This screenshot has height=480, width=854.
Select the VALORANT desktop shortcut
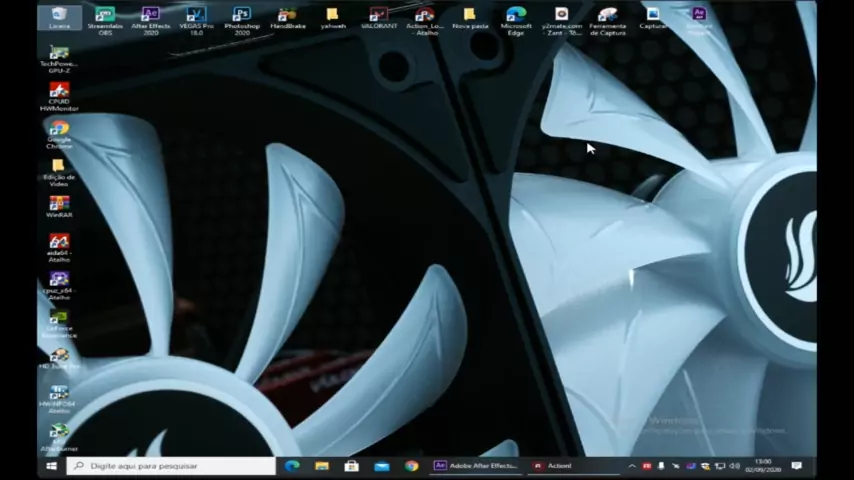click(379, 17)
